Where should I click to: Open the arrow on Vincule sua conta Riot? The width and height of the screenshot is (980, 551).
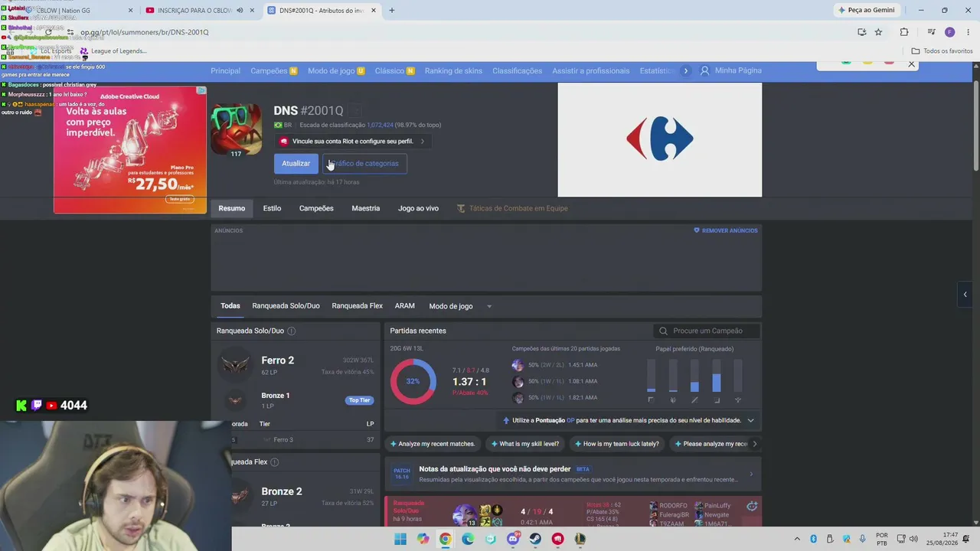(x=422, y=142)
